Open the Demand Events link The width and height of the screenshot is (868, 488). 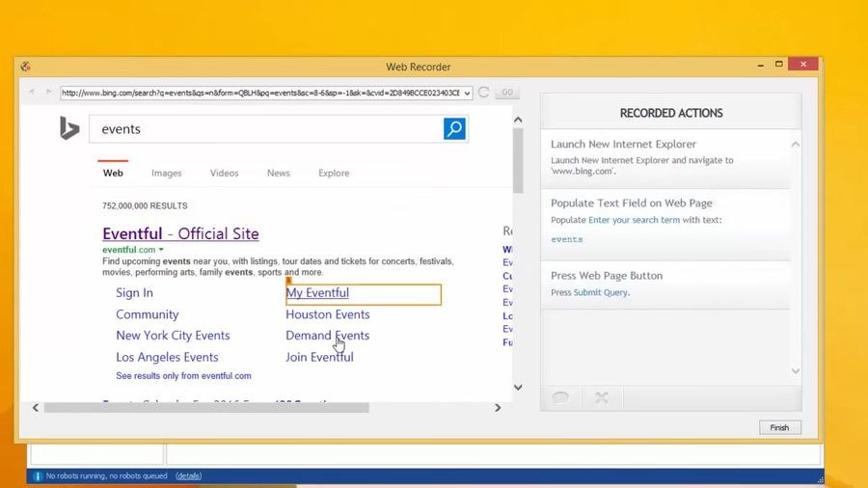point(328,336)
